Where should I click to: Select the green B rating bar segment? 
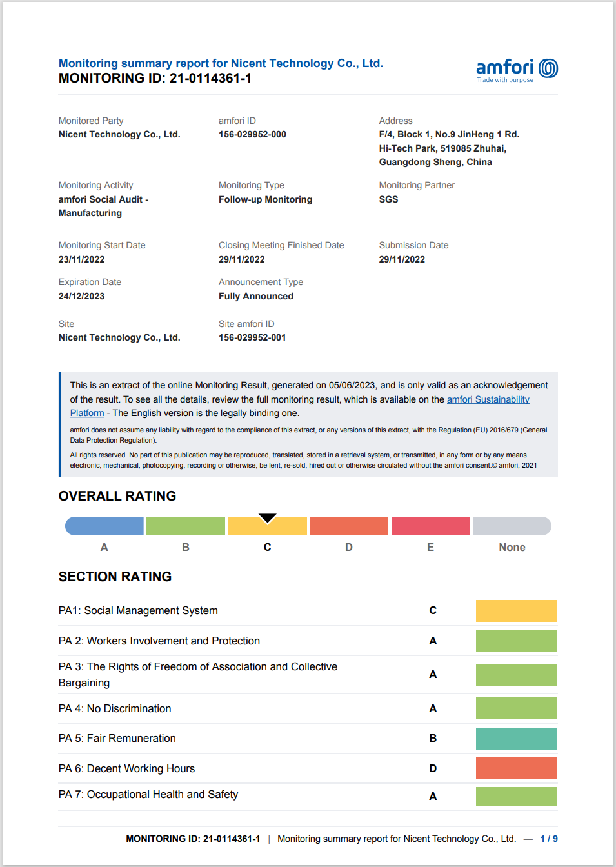point(186,526)
